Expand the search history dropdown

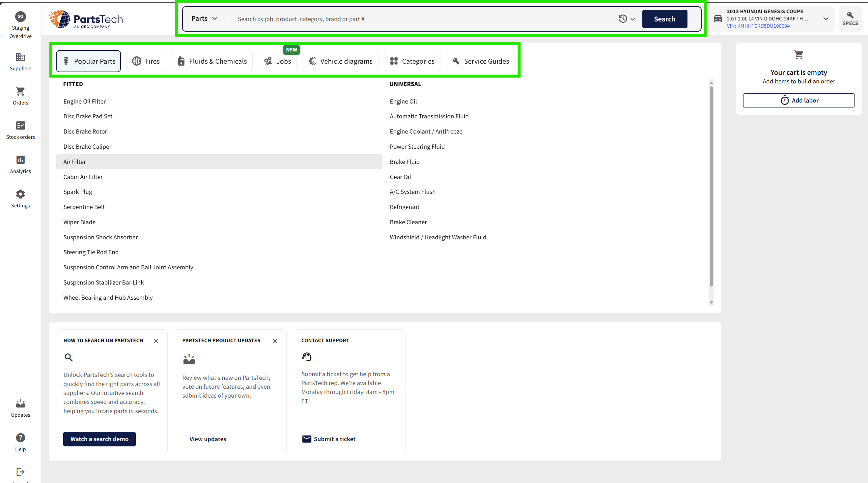click(x=627, y=19)
